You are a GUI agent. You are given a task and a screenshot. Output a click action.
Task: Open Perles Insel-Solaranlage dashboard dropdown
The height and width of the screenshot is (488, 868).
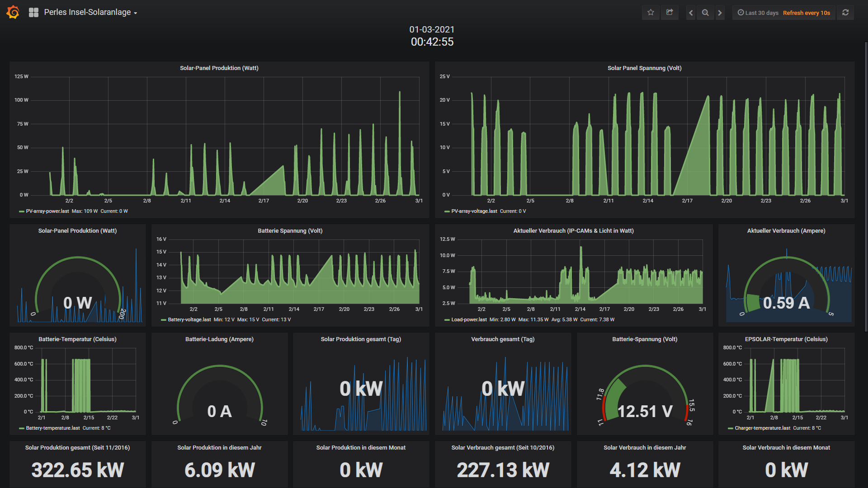point(90,13)
